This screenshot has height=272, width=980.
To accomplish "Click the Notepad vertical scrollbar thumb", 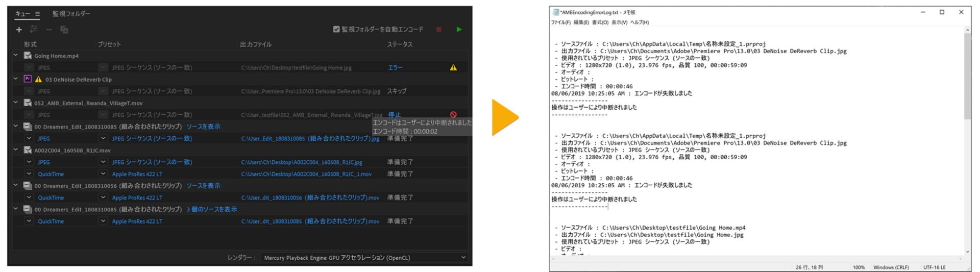I will [967, 77].
